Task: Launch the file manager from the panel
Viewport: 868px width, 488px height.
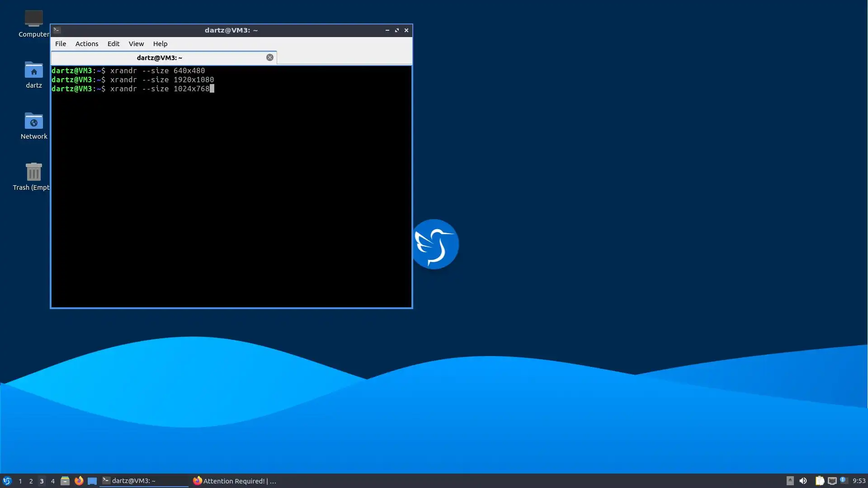Action: point(65,481)
